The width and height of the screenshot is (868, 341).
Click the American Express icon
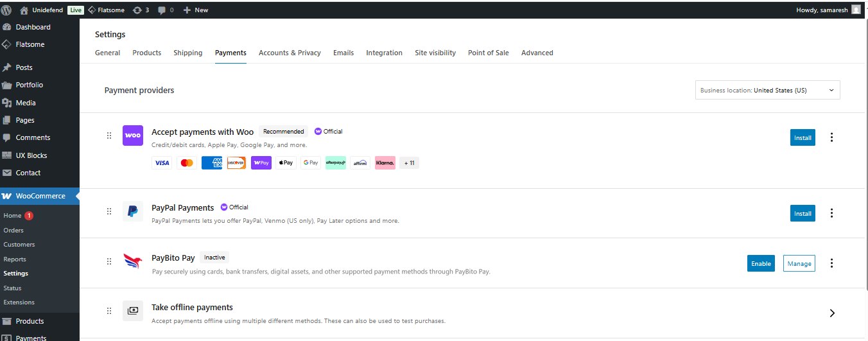coord(212,163)
